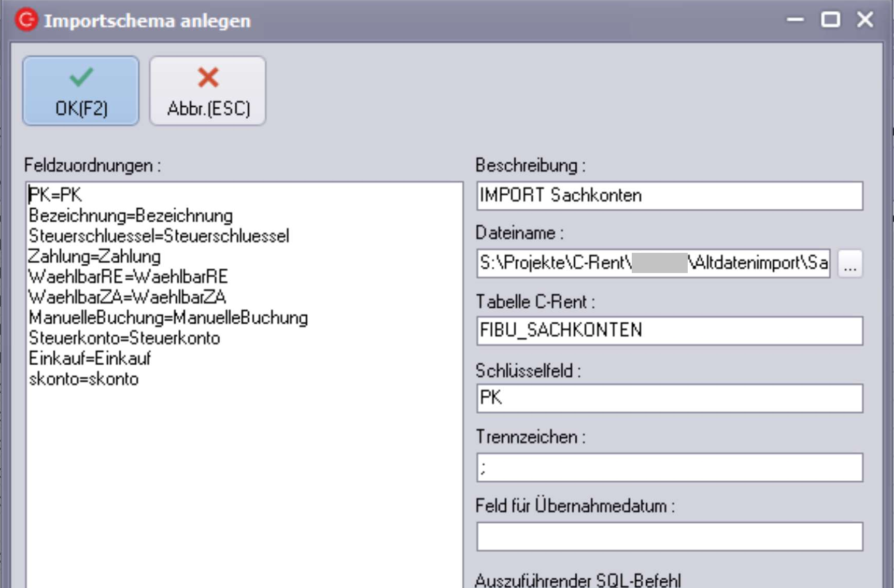The width and height of the screenshot is (894, 588).
Task: Select the Bezeichnung=Bezeichnung mapping line
Action: [131, 216]
